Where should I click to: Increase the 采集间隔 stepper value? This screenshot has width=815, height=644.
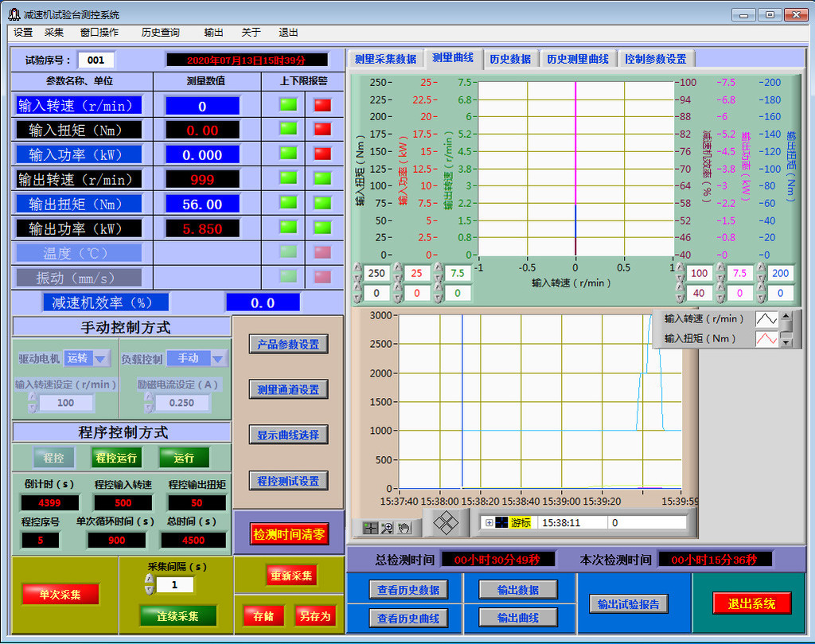click(149, 580)
